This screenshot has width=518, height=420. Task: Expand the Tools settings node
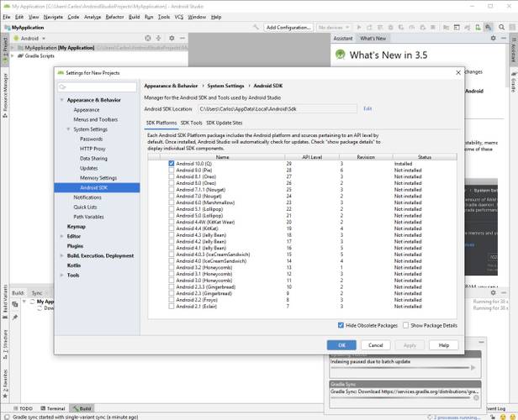pos(61,276)
